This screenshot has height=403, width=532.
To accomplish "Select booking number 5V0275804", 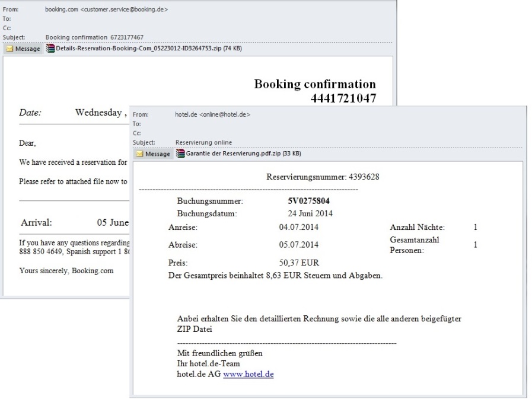I will point(309,201).
